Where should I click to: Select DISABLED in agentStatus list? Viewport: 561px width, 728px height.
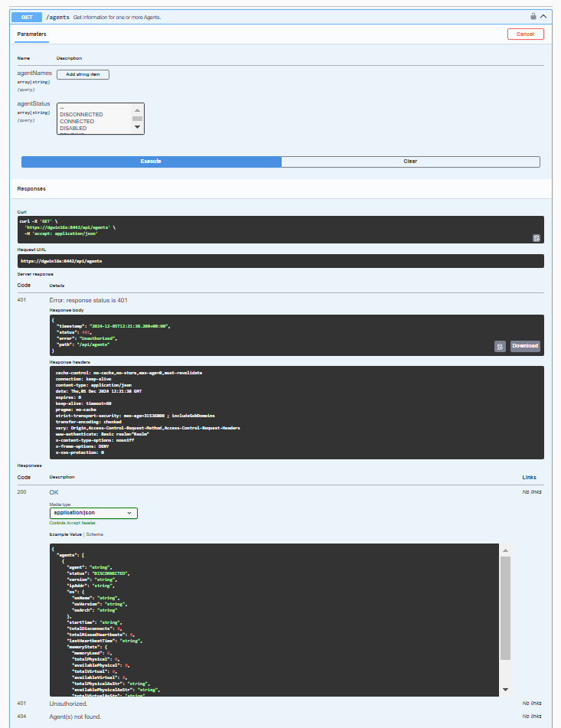click(73, 129)
